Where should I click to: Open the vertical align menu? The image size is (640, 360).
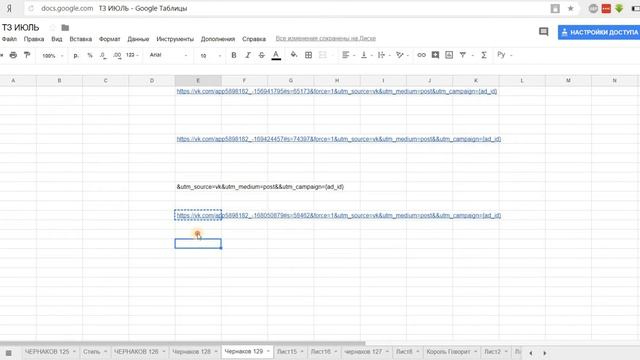[366, 55]
